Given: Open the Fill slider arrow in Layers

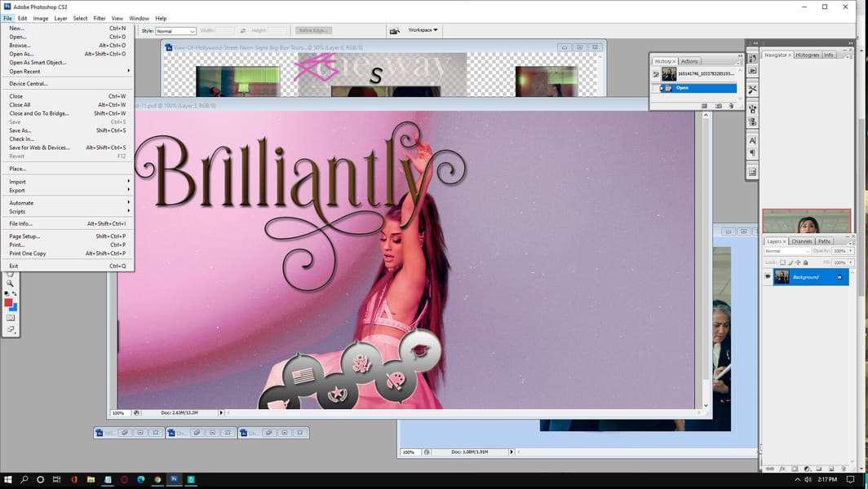Looking at the screenshot, I should pos(851,262).
